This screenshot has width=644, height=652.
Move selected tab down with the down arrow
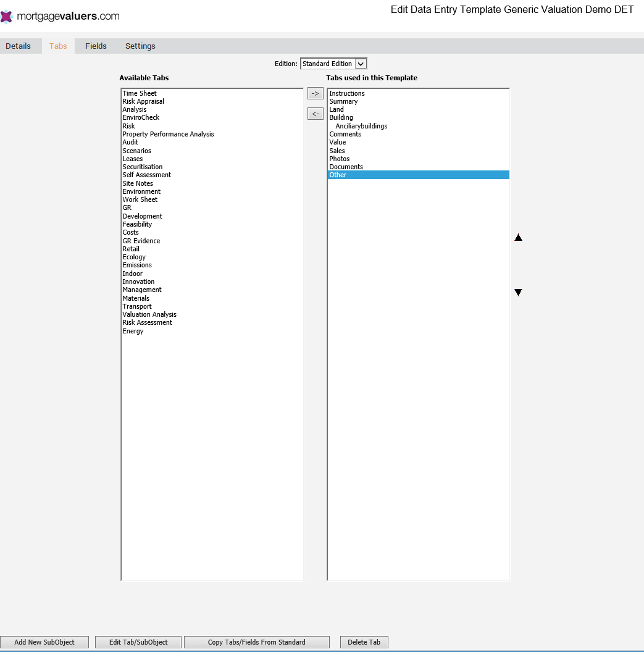518,292
